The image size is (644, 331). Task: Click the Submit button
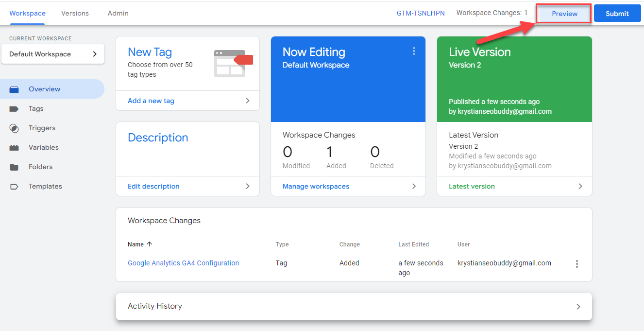coord(617,14)
